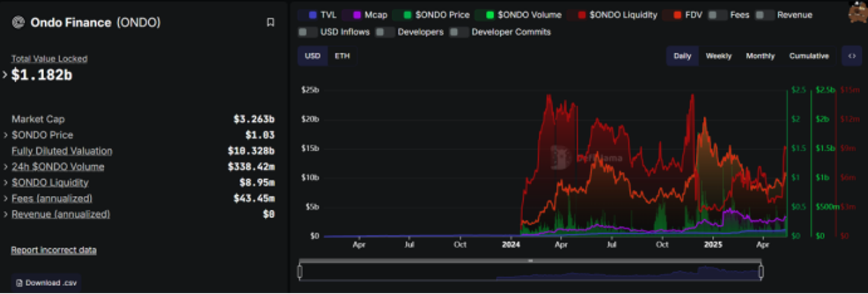
Task: Expand the 24h $ONDO Volume row
Action: click(x=5, y=167)
